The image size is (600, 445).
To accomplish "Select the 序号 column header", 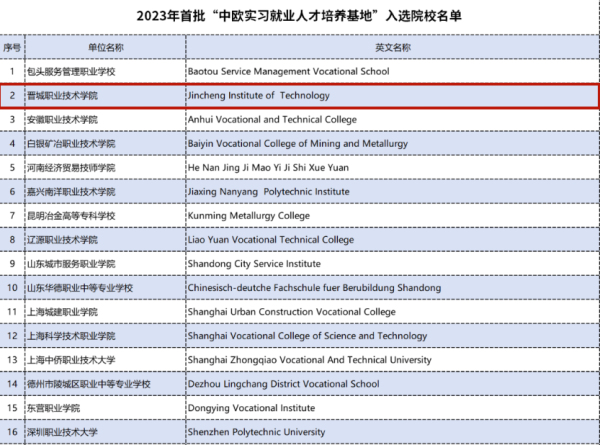I will click(x=12, y=47).
